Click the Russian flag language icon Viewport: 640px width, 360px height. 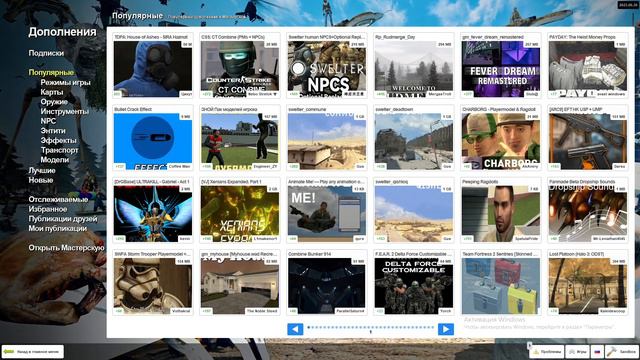[x=597, y=351]
